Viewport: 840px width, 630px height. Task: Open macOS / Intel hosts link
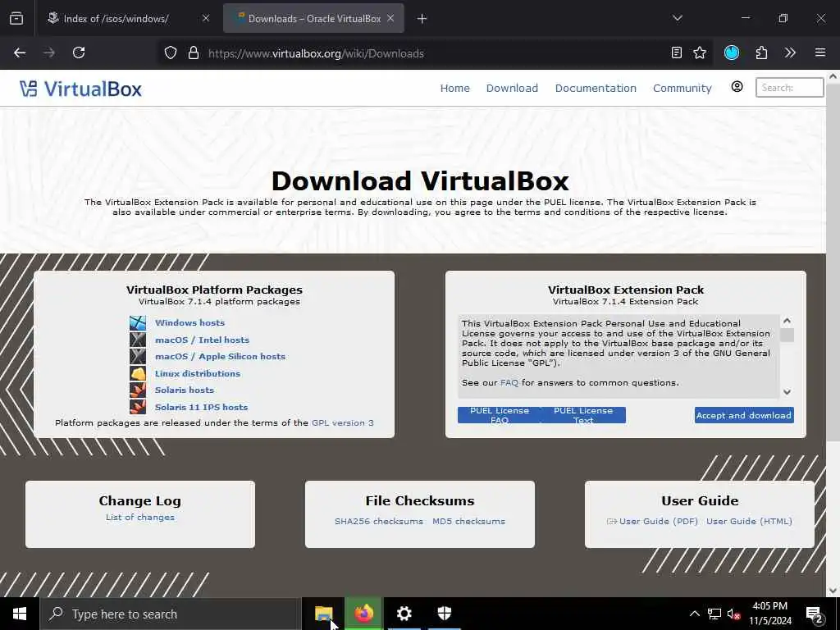202,340
